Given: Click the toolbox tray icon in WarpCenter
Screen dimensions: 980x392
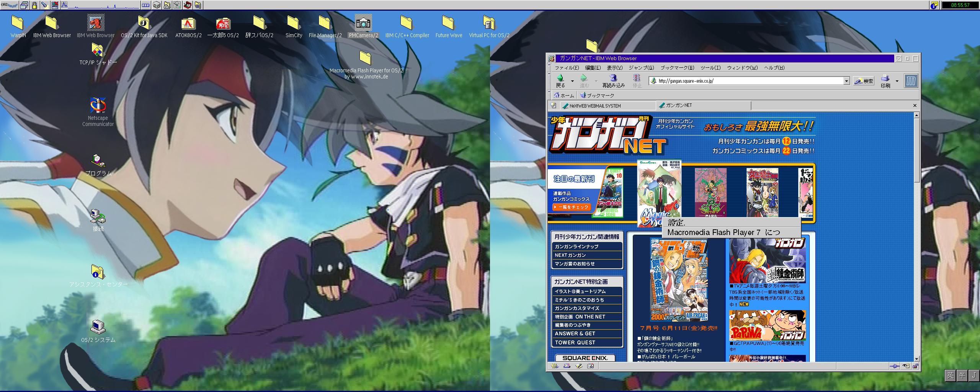Looking at the screenshot, I should (188, 5).
